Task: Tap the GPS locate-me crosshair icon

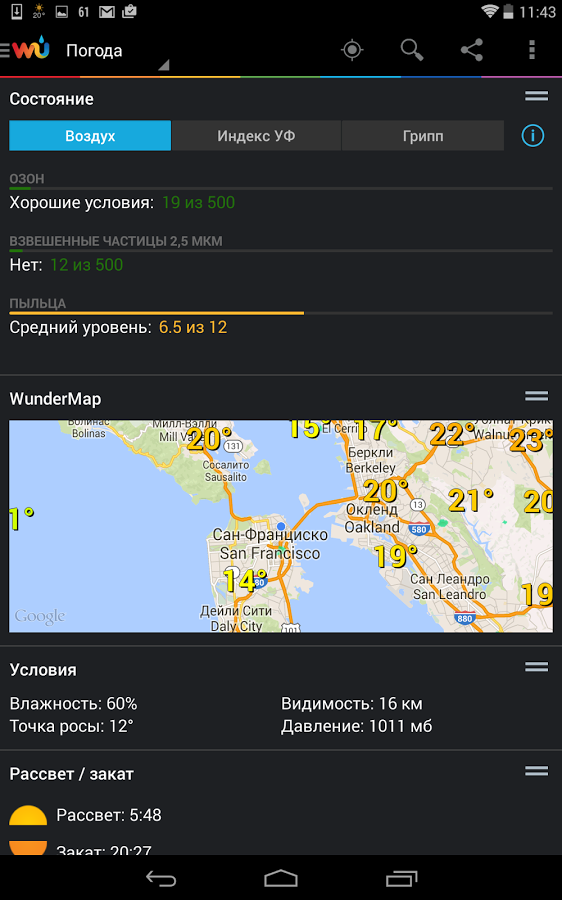Action: (352, 50)
